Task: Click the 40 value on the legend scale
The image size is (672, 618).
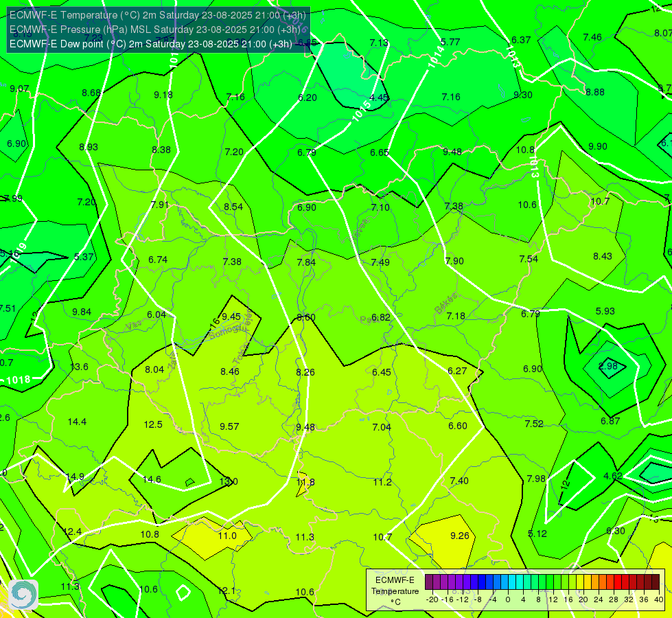Action: 659,599
